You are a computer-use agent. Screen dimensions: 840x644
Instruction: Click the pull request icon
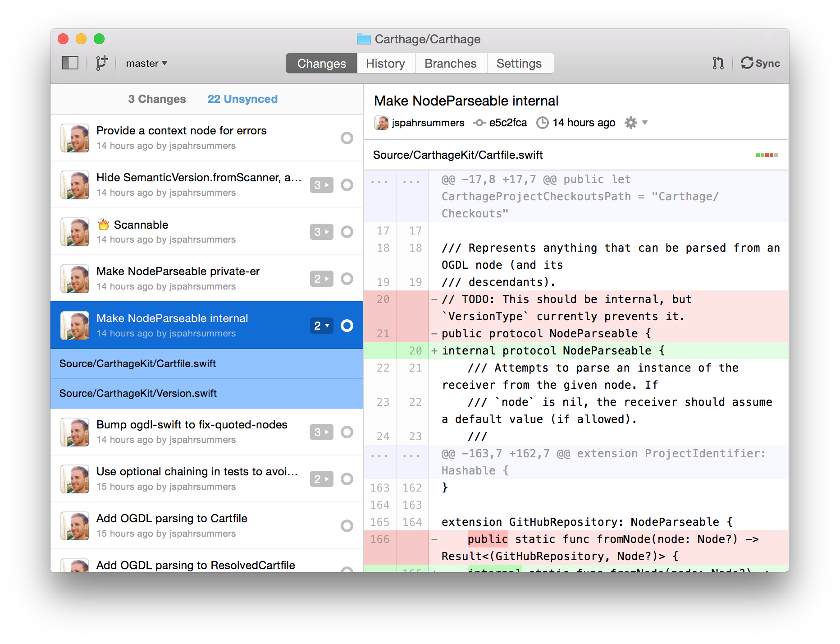point(718,63)
